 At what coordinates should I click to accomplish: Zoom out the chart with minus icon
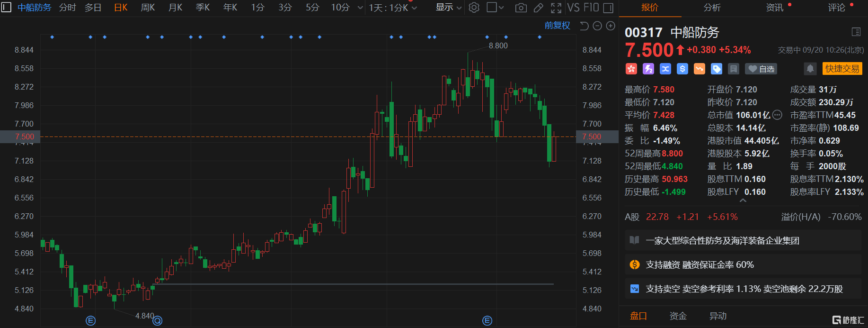pyautogui.click(x=597, y=26)
